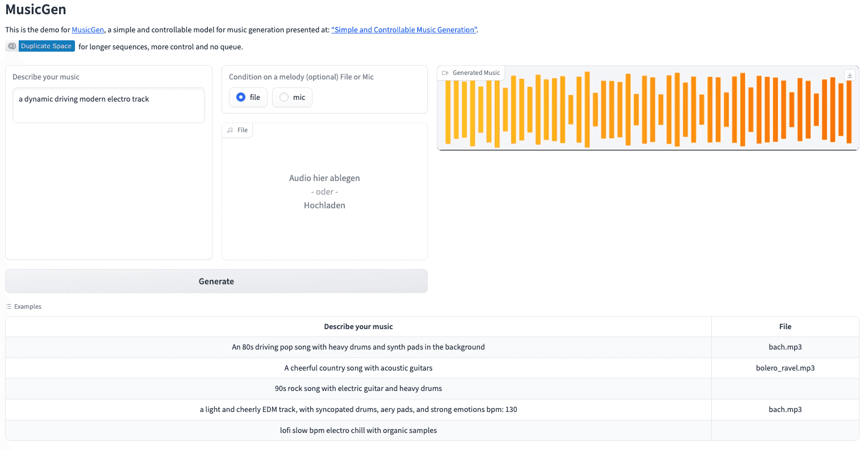Click the Hugging Face icon before Duplicate Space
This screenshot has height=450, width=868.
click(12, 46)
